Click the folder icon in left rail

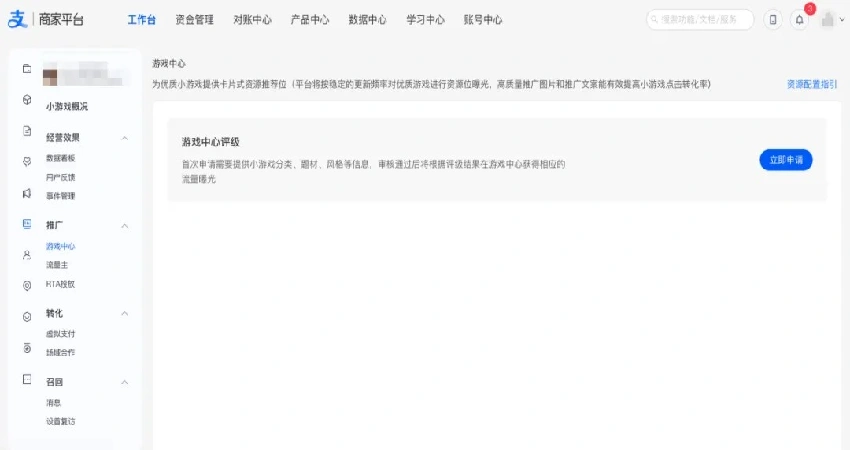27,68
